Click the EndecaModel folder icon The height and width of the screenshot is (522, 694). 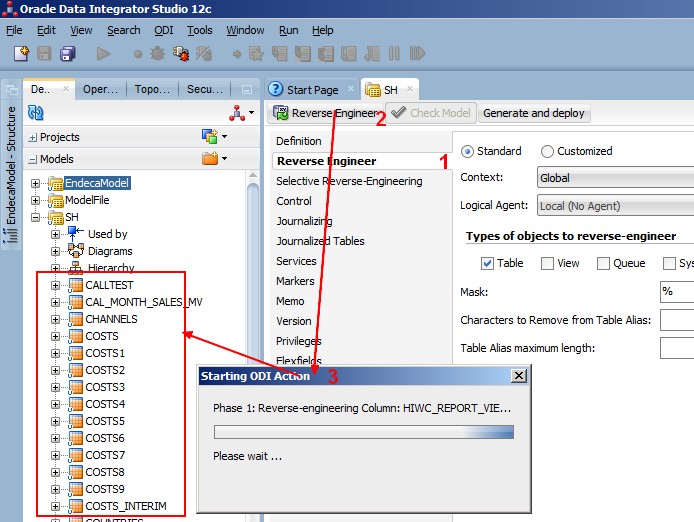pos(56,183)
